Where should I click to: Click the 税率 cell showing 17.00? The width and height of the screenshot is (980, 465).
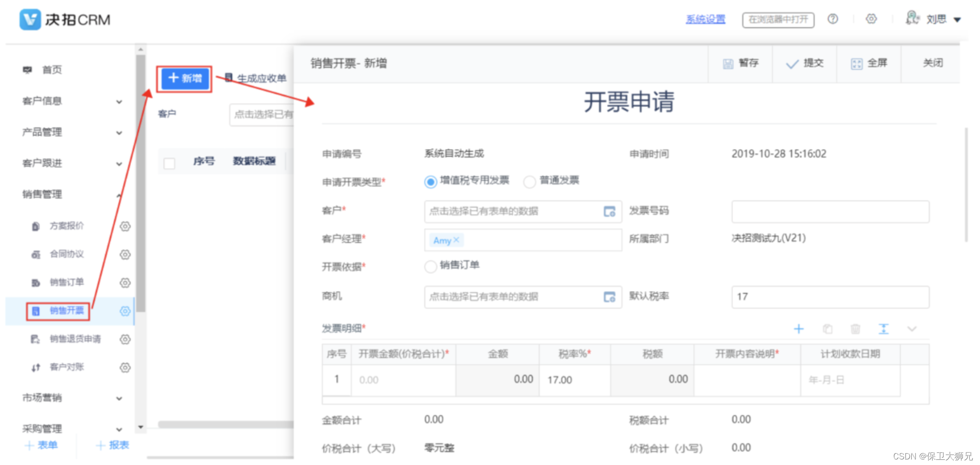[x=575, y=380]
